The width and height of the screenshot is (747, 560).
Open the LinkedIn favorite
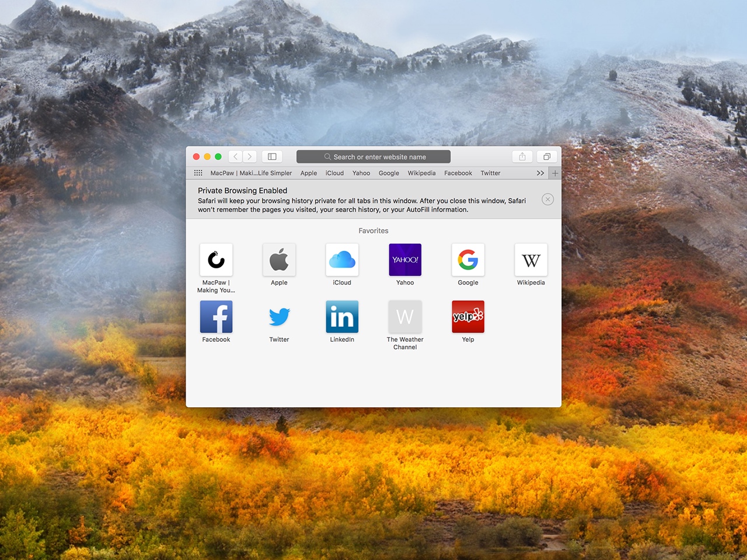click(x=342, y=316)
